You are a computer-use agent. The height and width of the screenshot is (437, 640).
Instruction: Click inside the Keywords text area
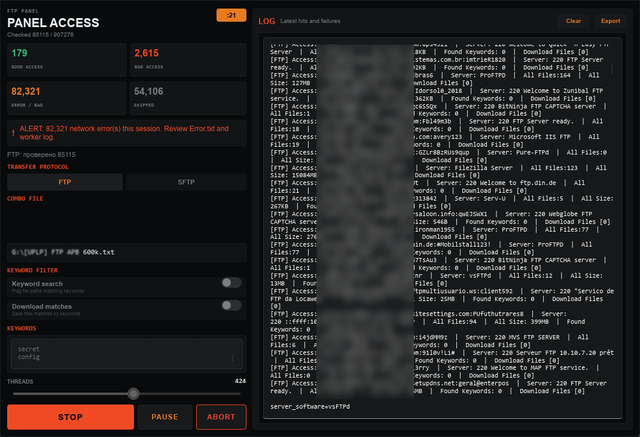click(x=127, y=353)
